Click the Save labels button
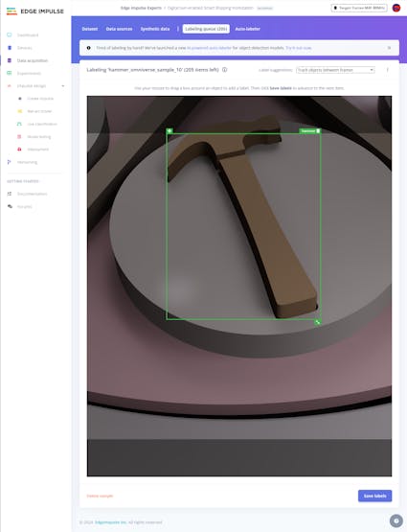Viewport: 407px width, 532px height. tap(374, 496)
